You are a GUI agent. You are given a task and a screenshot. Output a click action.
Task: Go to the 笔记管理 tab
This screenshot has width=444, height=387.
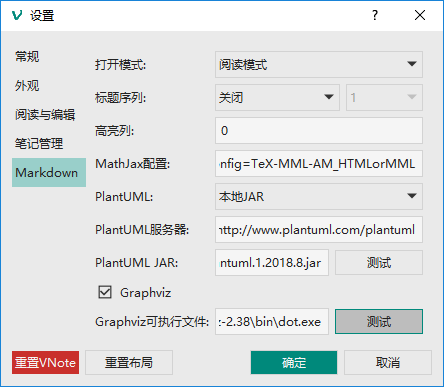coord(39,144)
